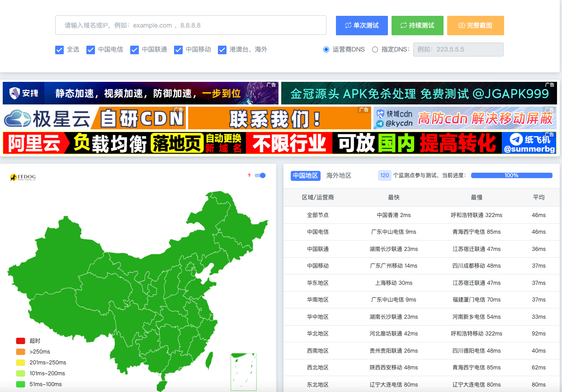Uncheck the 中国电信 checkbox

point(90,50)
